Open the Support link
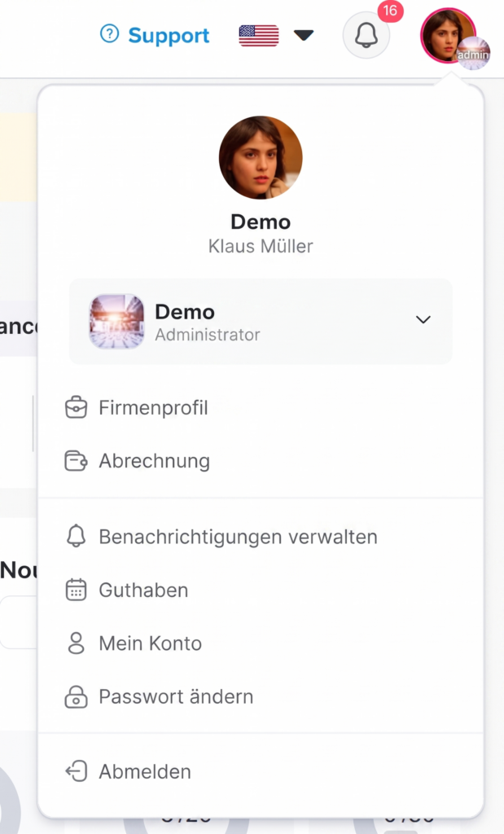Image resolution: width=504 pixels, height=834 pixels. click(169, 35)
